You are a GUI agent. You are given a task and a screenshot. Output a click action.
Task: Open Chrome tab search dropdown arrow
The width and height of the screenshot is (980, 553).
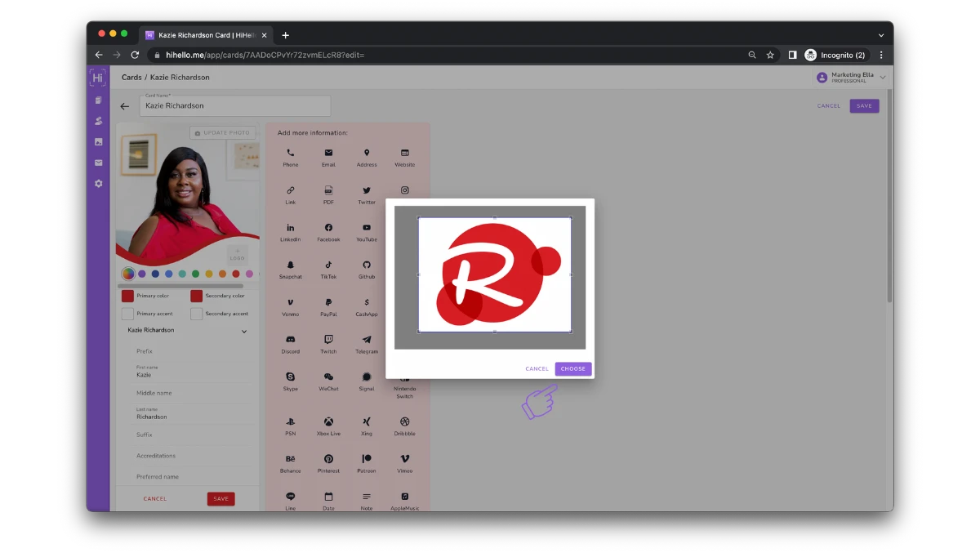(x=881, y=35)
